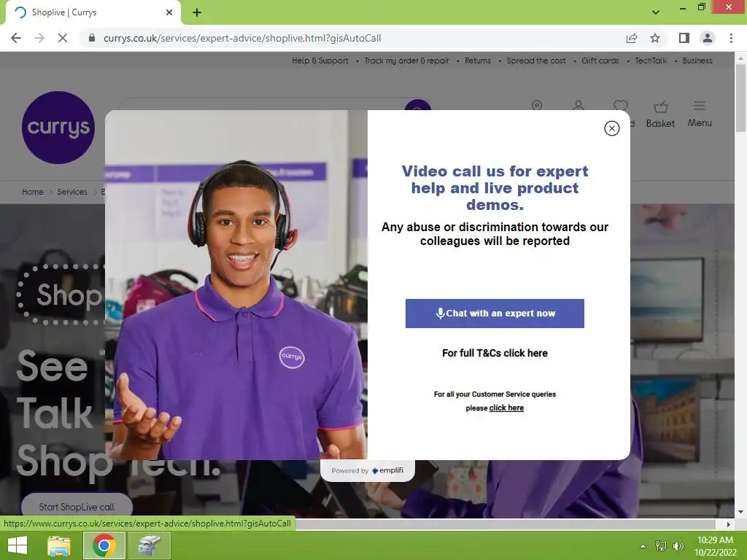Click the address bar URL
747x560 pixels.
point(242,38)
